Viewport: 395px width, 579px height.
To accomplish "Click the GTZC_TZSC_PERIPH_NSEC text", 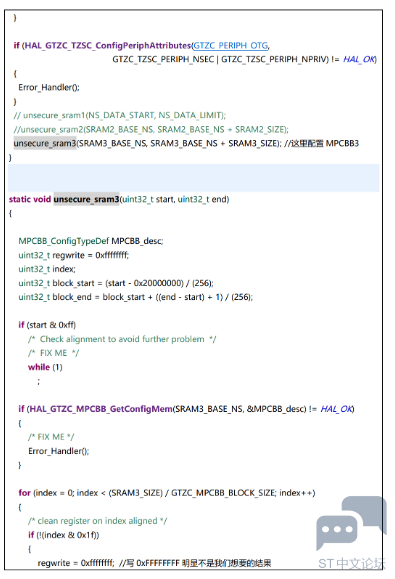I will point(163,59).
